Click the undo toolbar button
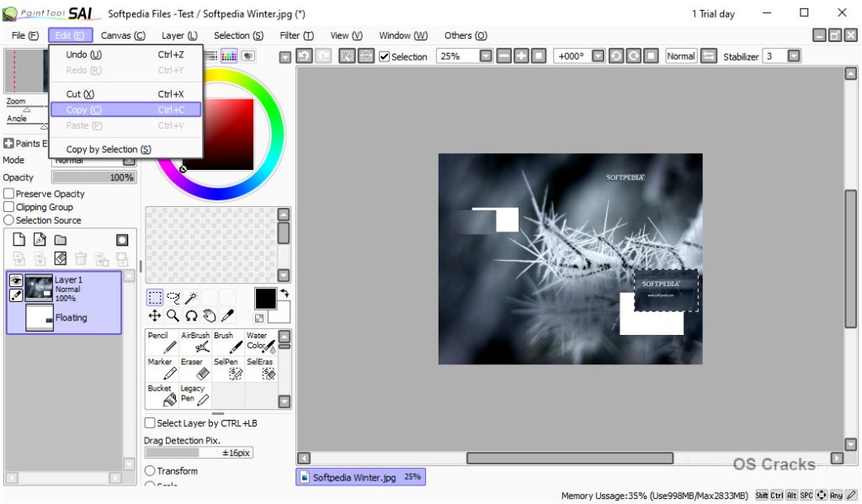Viewport: 862px width, 504px height. pos(304,56)
